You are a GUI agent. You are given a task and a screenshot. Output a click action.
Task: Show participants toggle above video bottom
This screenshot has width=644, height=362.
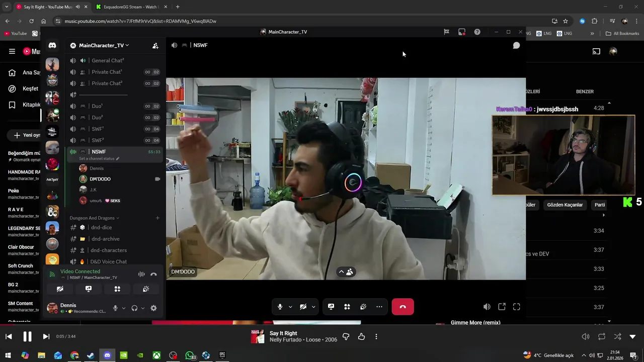[346, 272]
